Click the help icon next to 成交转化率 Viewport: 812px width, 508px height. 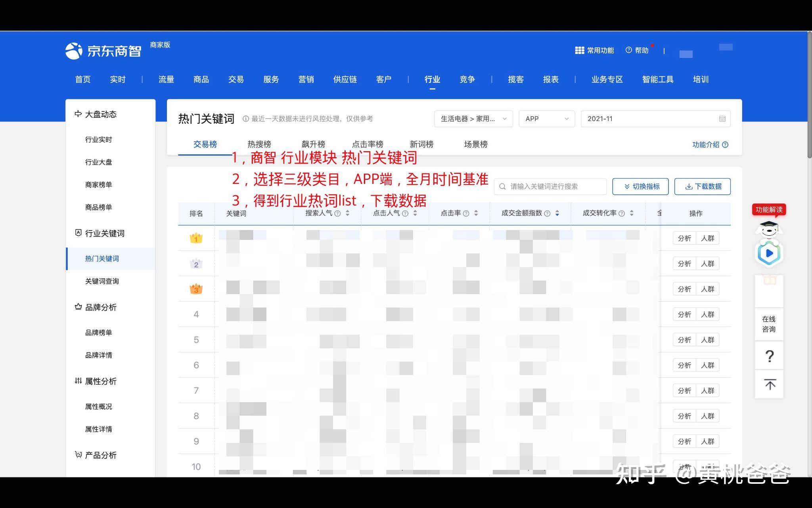[x=622, y=214]
